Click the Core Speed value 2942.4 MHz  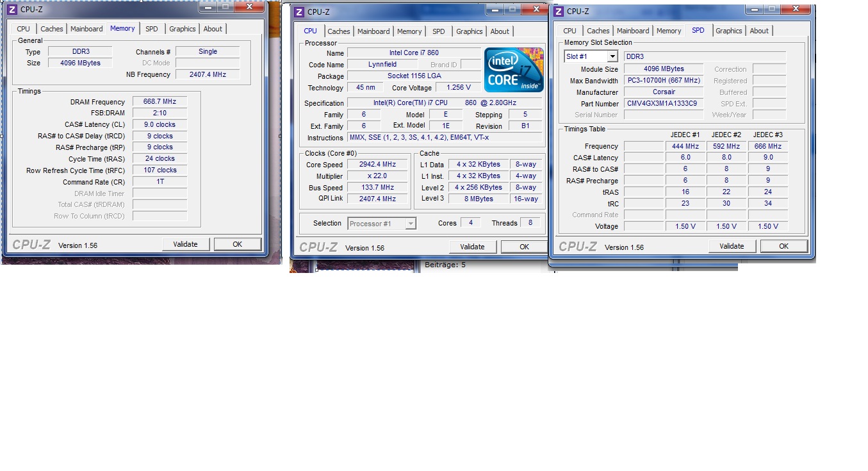point(377,164)
